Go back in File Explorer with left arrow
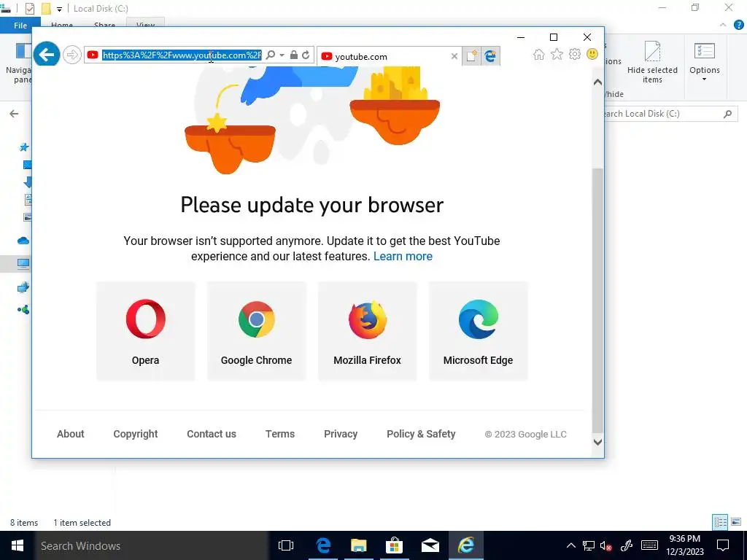Image resolution: width=747 pixels, height=560 pixels. click(14, 114)
